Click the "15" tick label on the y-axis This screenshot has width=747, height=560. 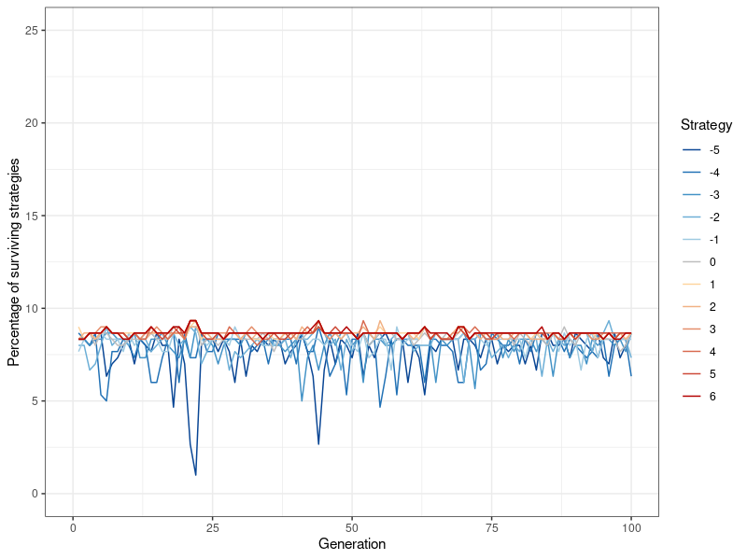[x=31, y=216]
